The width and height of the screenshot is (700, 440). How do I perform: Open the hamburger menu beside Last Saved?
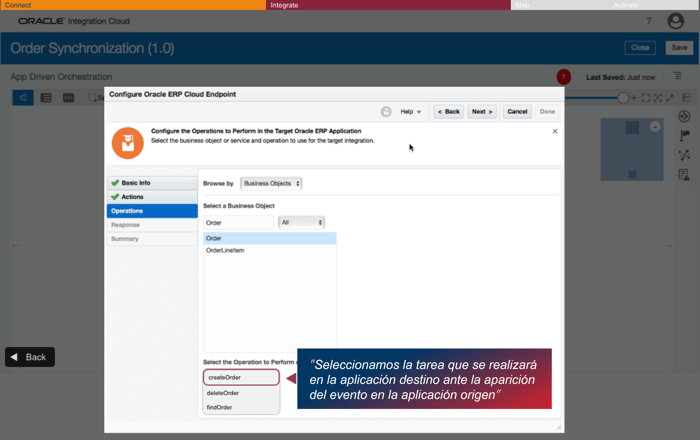[678, 76]
